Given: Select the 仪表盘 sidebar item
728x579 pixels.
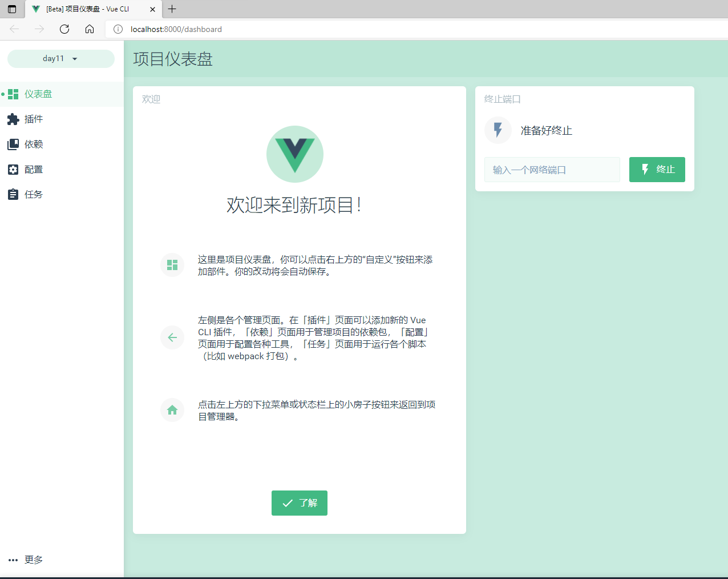Looking at the screenshot, I should tap(62, 94).
